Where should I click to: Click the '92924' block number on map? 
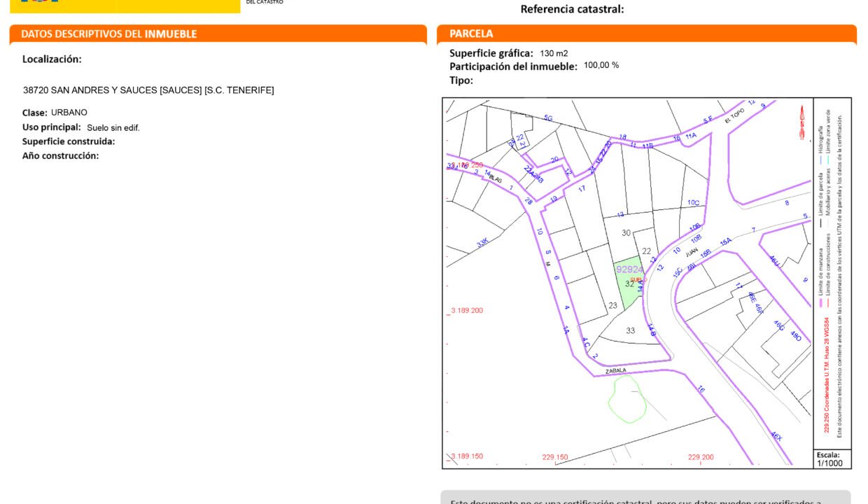[x=629, y=269]
